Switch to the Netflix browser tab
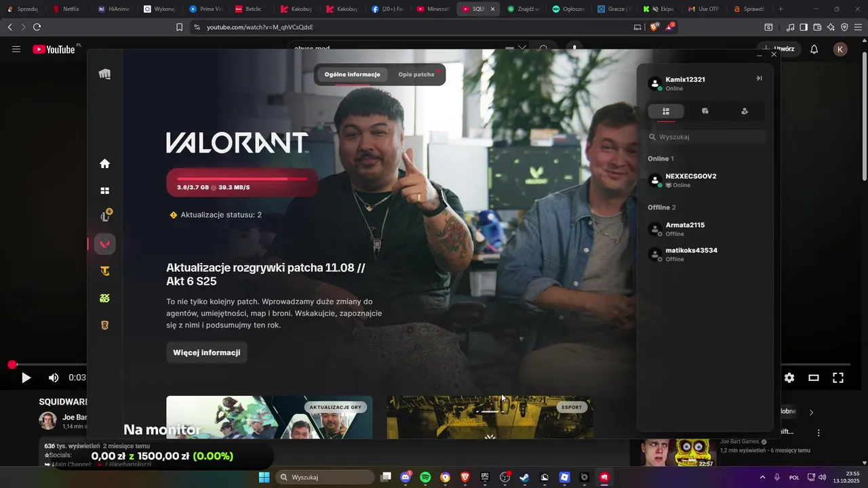This screenshot has width=868, height=488. (x=66, y=9)
